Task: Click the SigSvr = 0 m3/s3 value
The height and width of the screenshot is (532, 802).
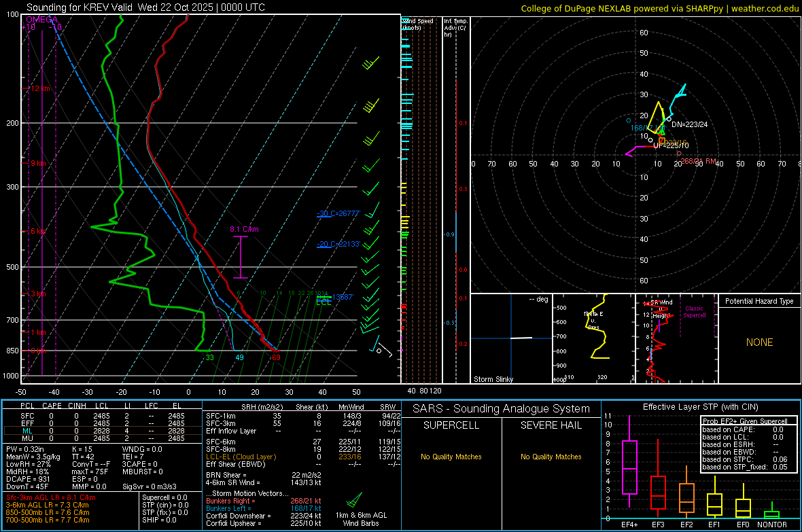Action: point(150,487)
